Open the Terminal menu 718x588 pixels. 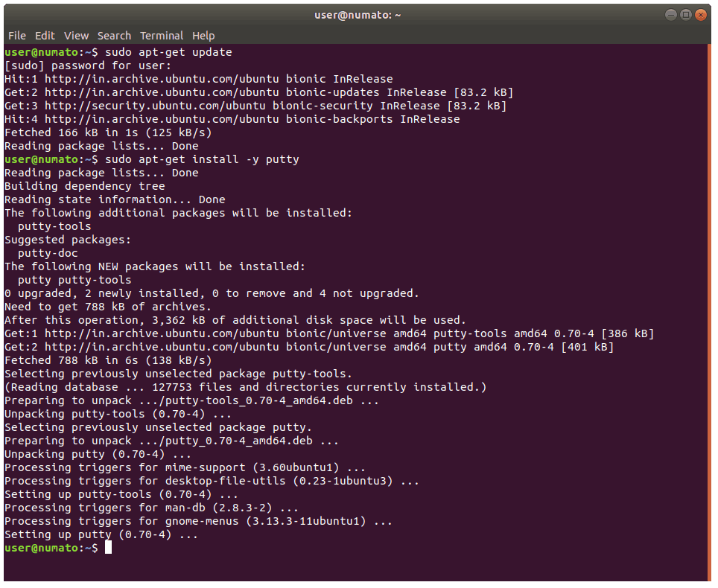click(162, 36)
